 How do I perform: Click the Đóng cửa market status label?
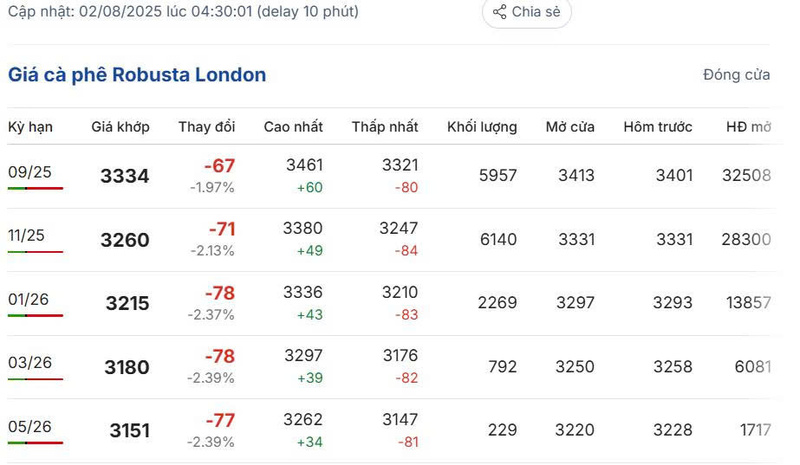[x=736, y=75]
